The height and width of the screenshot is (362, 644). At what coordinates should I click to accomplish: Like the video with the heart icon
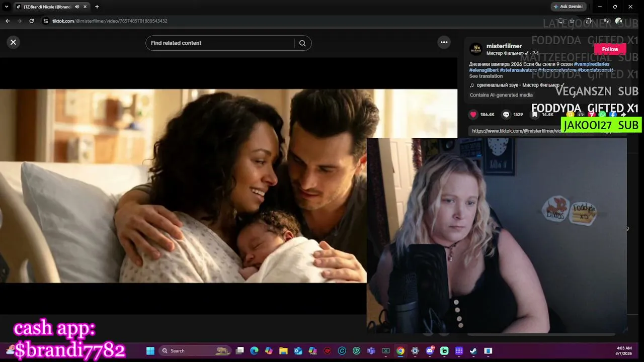[473, 115]
